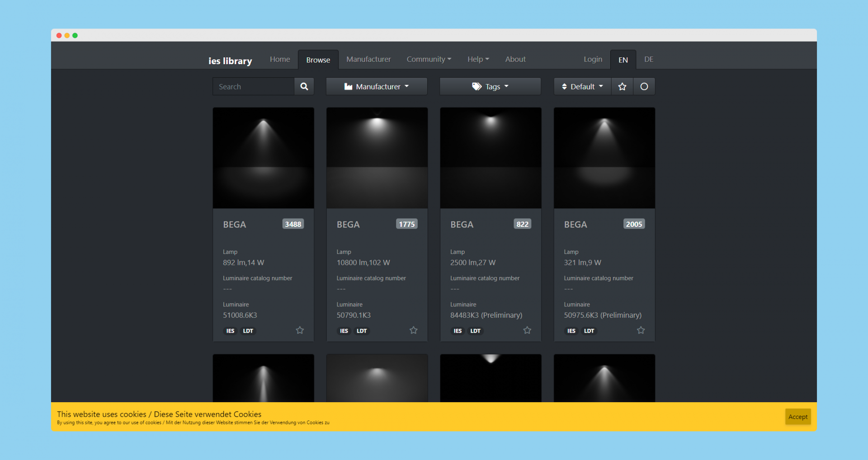Download IES file for 50790.1K3
This screenshot has height=460, width=868.
[x=344, y=331]
